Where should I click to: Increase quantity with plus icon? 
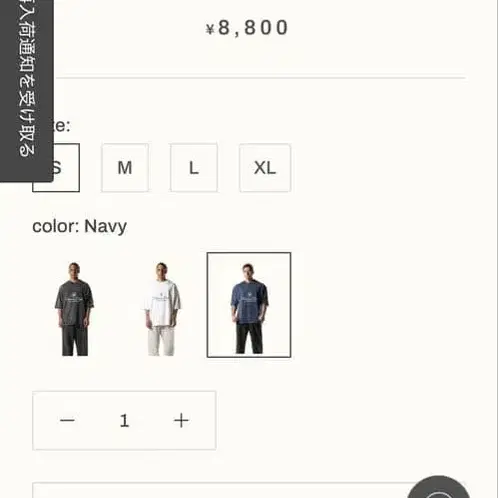point(181,420)
